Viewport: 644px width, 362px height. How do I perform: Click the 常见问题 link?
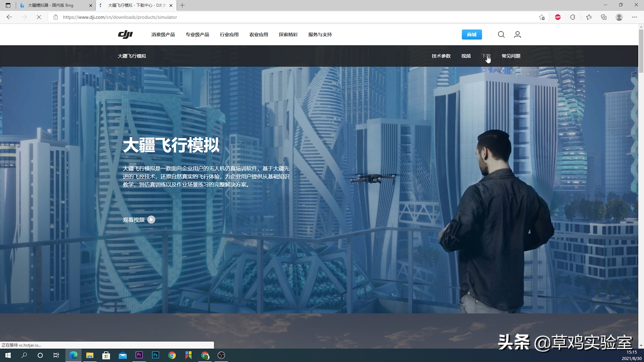[511, 56]
